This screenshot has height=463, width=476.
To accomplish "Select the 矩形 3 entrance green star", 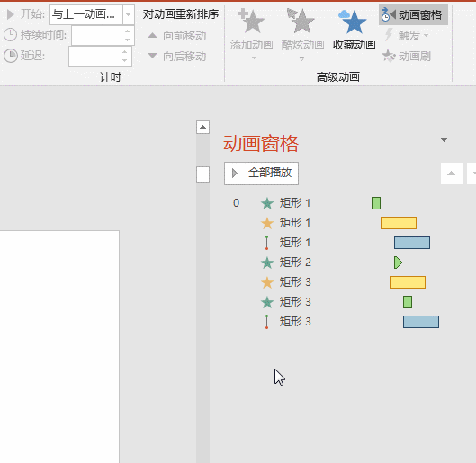I will (267, 302).
